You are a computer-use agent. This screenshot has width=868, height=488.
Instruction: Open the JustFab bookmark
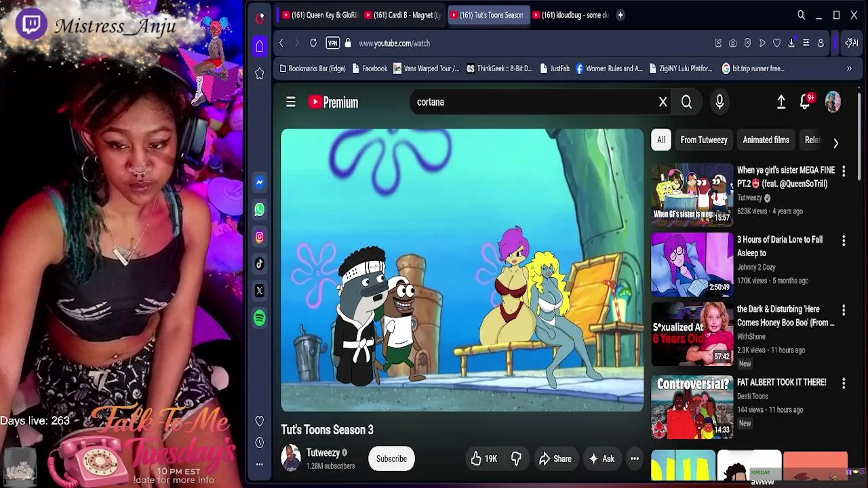[x=555, y=68]
